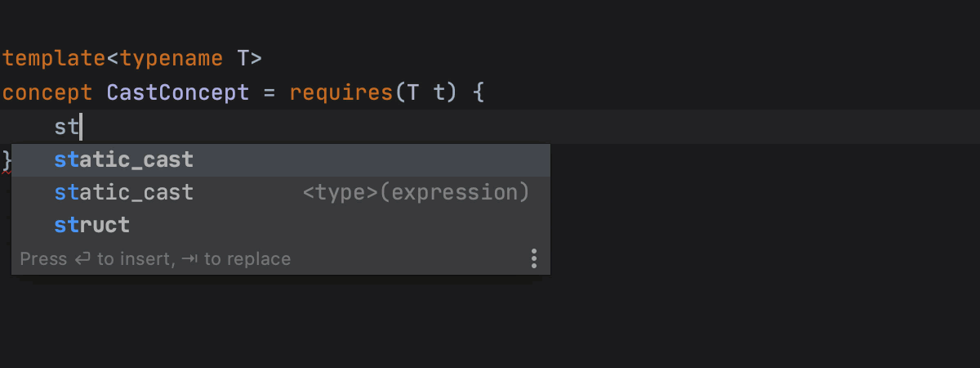Place caret on the template keyword
Viewport: 980px width, 368px height.
pyautogui.click(x=54, y=58)
